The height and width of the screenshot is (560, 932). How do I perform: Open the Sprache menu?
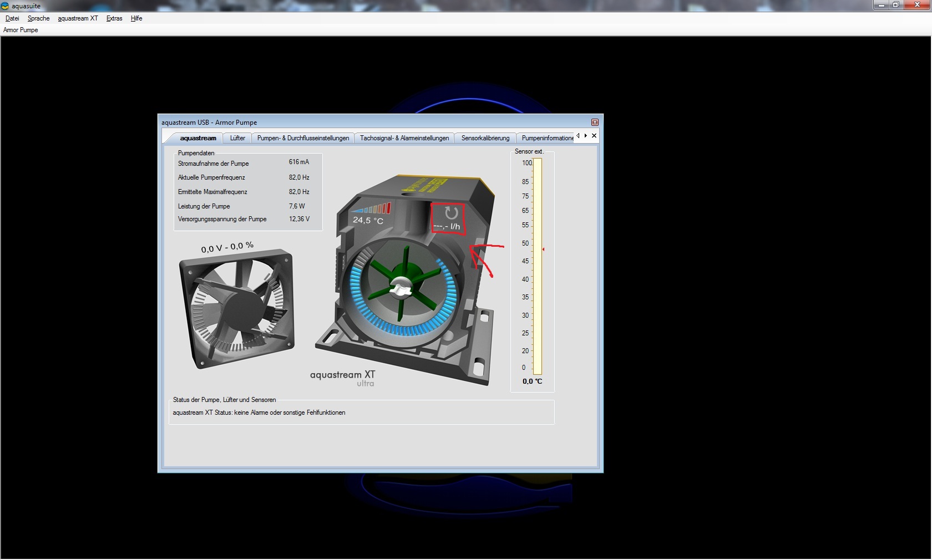[x=38, y=18]
